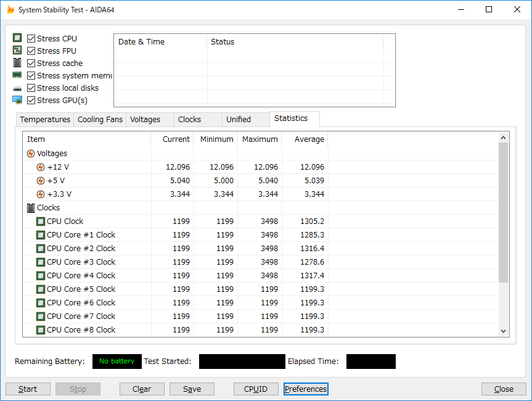Screen dimensions: 532x401
Task: Click the Minimum column header
Action: [x=215, y=139]
